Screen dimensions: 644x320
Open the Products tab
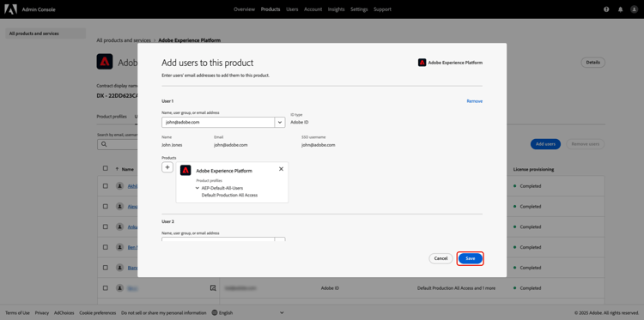[270, 9]
